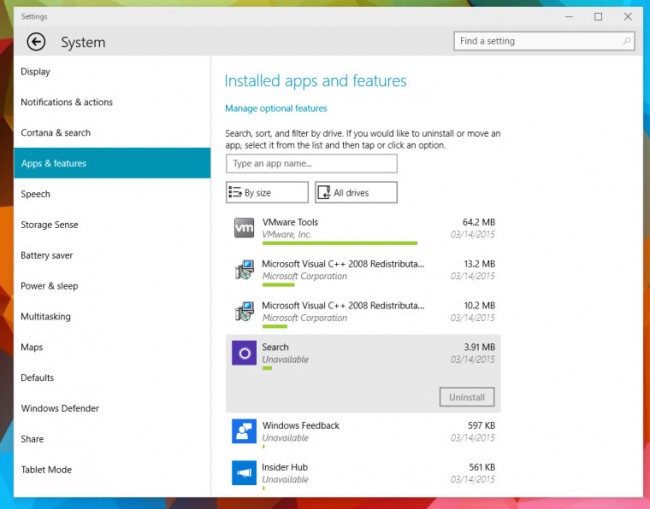Select the Insider Hub name text

(285, 467)
